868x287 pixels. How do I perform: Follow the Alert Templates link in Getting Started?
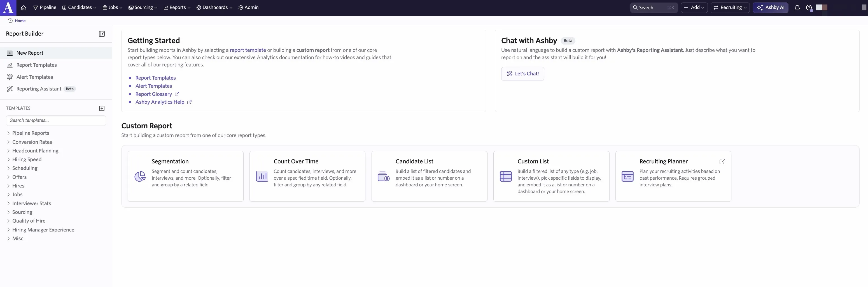point(154,86)
